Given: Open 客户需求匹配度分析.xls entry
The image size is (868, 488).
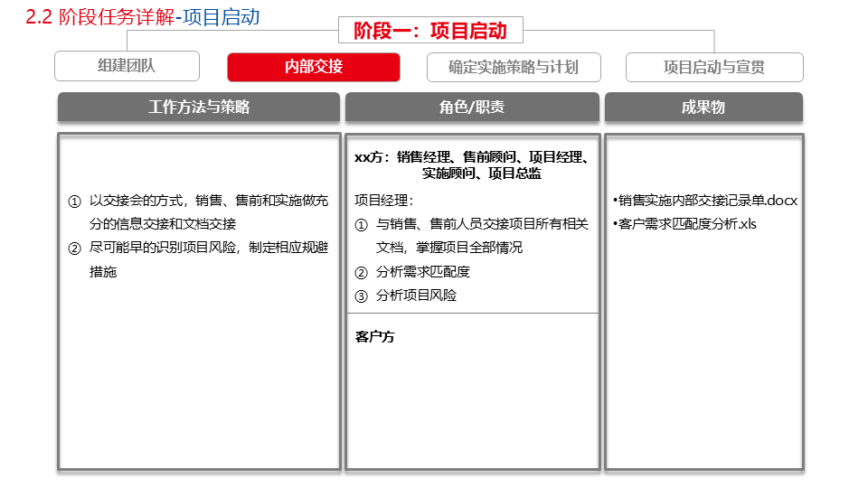Looking at the screenshot, I should [x=684, y=224].
